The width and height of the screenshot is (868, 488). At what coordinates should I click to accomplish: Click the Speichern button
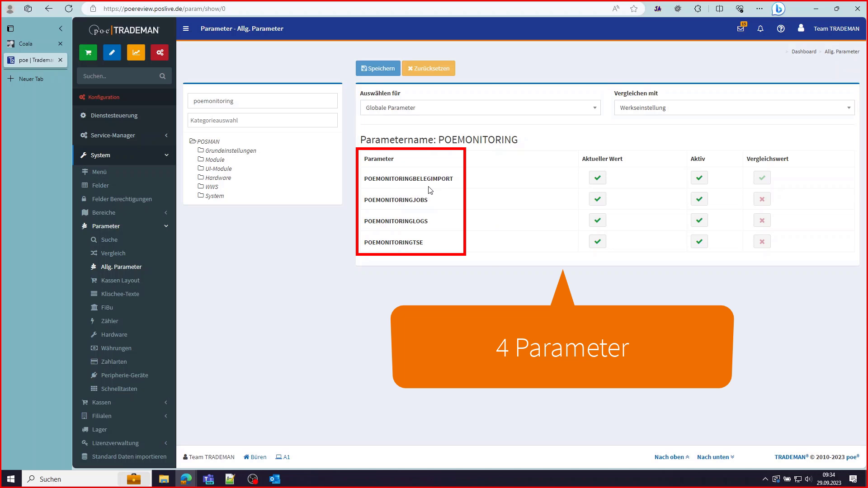tap(378, 68)
